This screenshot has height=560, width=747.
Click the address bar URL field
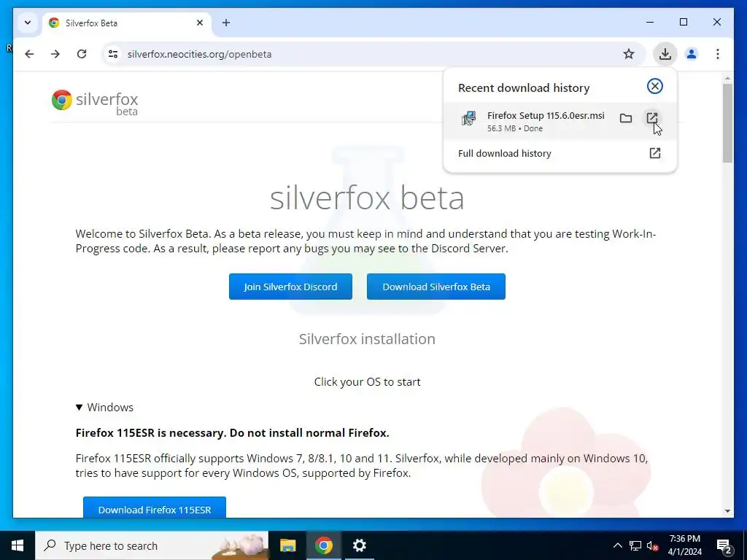click(371, 54)
